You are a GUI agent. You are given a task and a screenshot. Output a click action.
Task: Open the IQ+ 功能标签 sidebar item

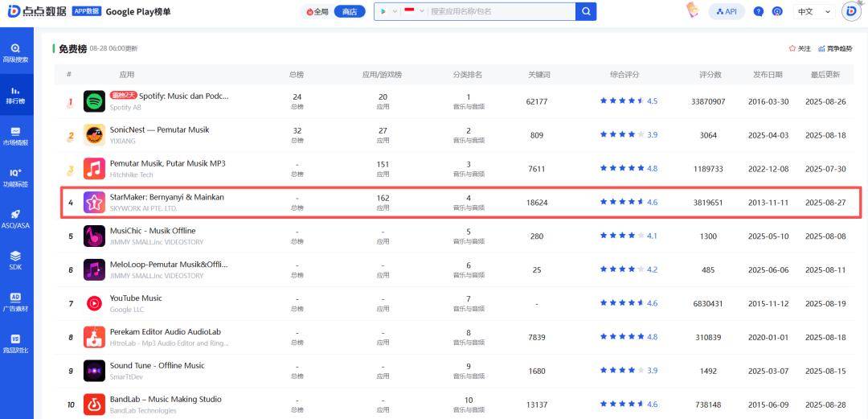15,178
